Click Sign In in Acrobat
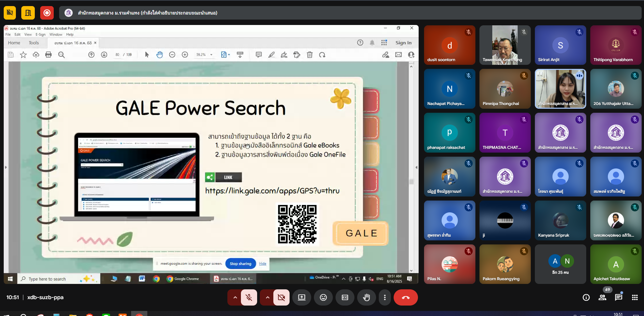The width and height of the screenshot is (644, 316). 403,43
